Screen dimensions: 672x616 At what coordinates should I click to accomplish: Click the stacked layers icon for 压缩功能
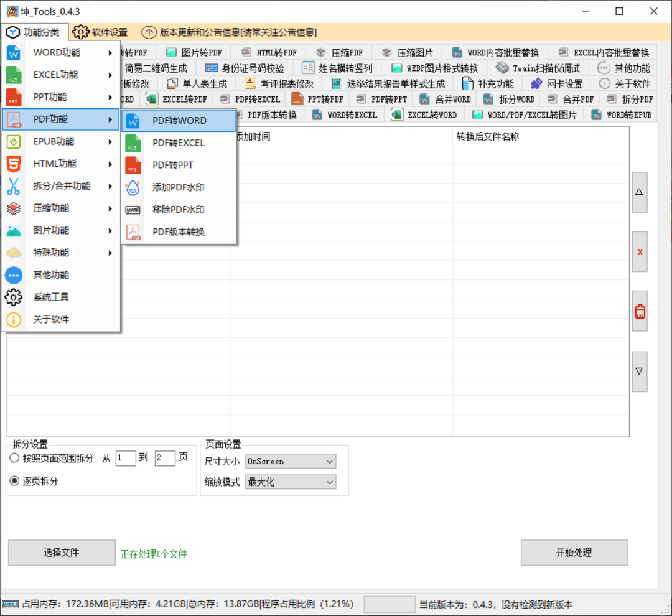pos(13,208)
